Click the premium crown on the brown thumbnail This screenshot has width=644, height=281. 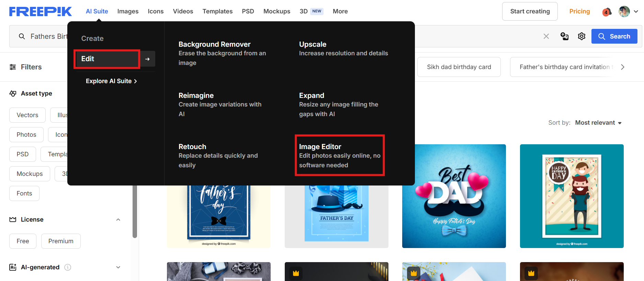[x=531, y=273]
